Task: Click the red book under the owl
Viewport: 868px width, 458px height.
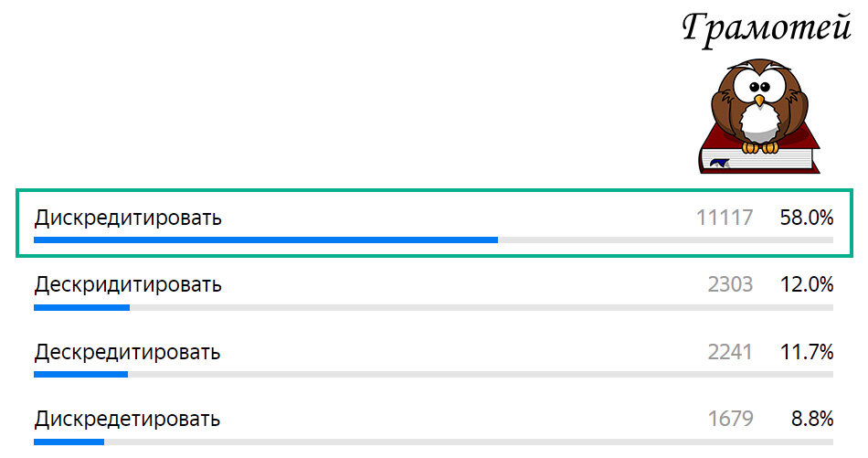Action: pos(758,158)
